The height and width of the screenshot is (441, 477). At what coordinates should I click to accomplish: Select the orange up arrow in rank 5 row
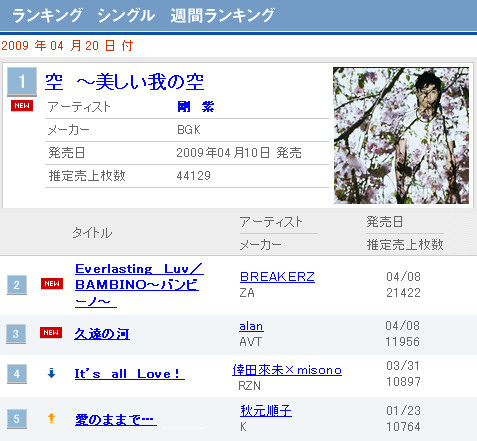[x=51, y=418]
